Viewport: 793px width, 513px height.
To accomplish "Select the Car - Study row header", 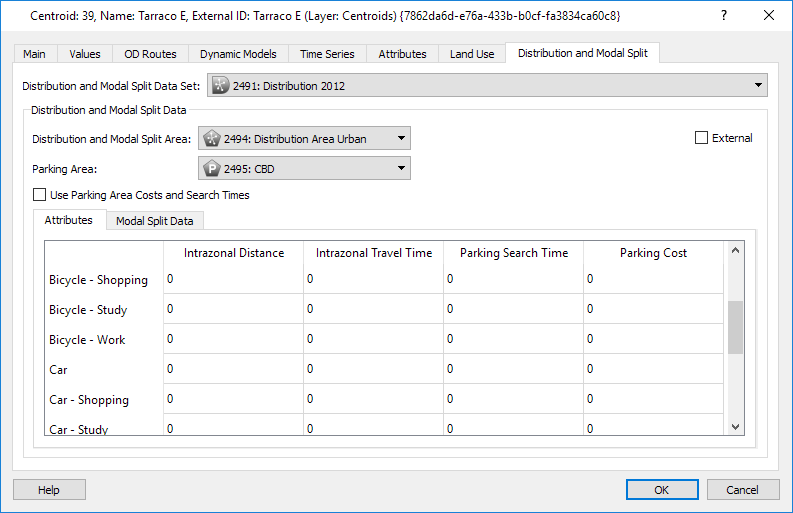I will pos(104,425).
